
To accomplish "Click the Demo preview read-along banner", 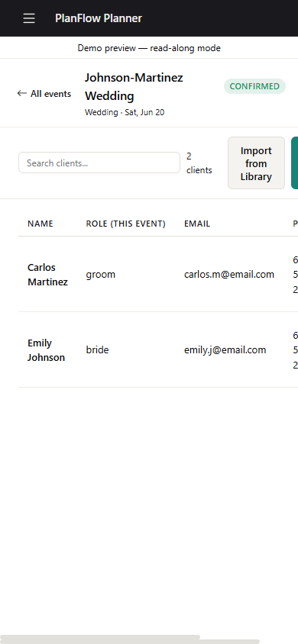I will pyautogui.click(x=149, y=48).
